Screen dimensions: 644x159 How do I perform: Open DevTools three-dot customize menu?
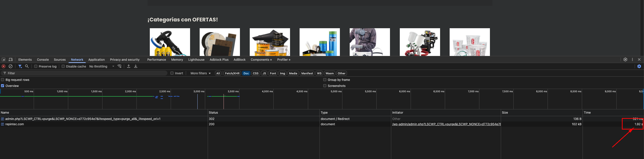[x=632, y=60]
